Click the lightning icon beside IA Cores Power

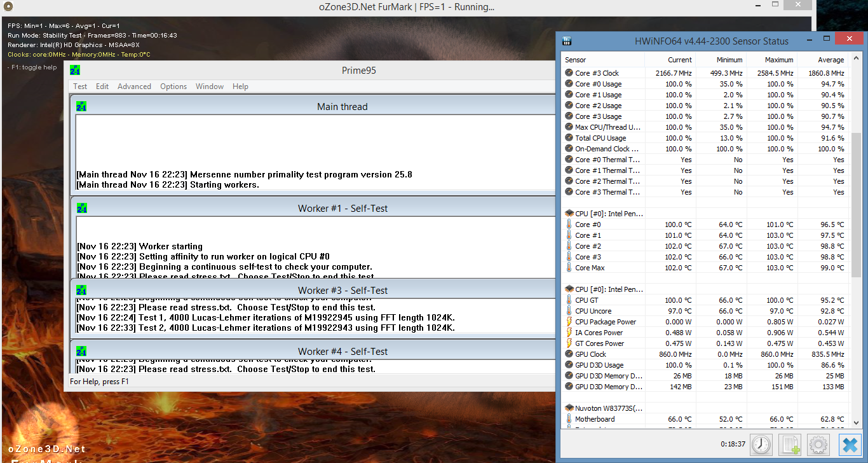coord(569,333)
